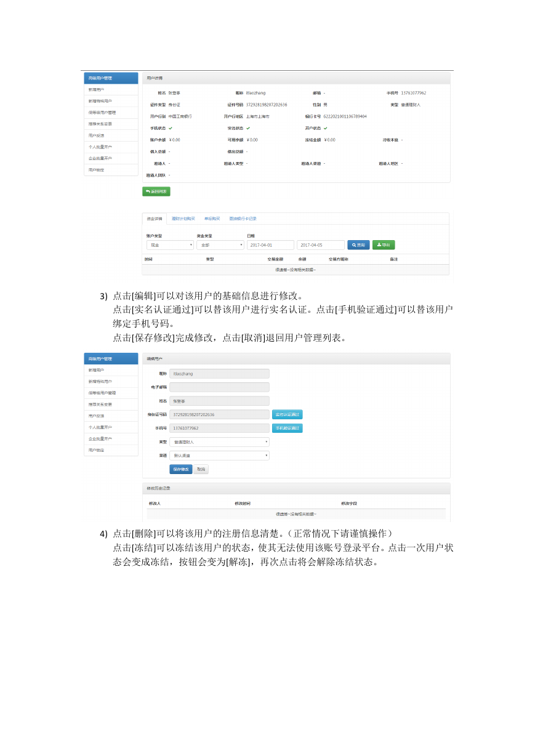535x756 pixels.
Task: Open 低等级用户管理 in sidebar beside 编辑用户 form
Action: (x=111, y=393)
